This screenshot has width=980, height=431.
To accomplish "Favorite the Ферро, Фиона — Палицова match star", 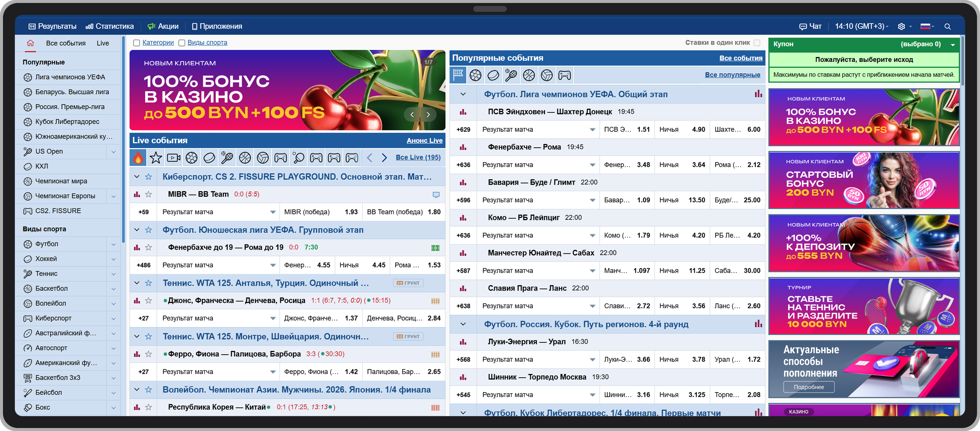I will tap(148, 354).
